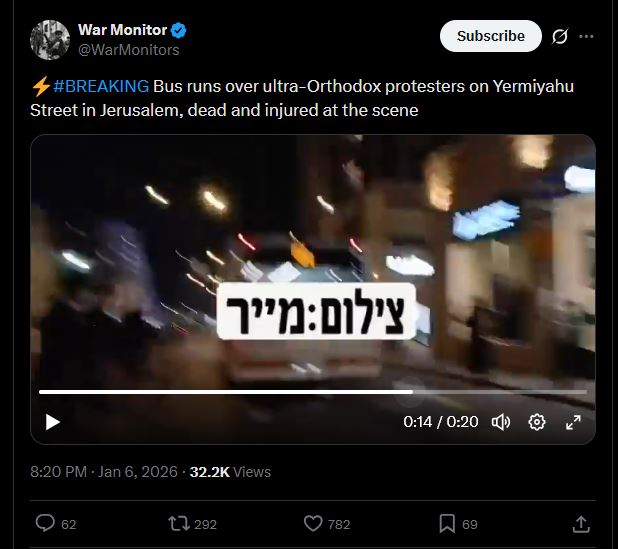Open the three-dot more options menu

586,36
